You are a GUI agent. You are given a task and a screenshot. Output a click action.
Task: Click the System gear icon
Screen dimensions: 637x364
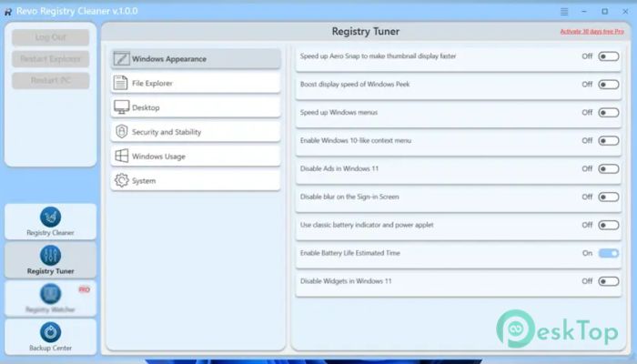[121, 180]
